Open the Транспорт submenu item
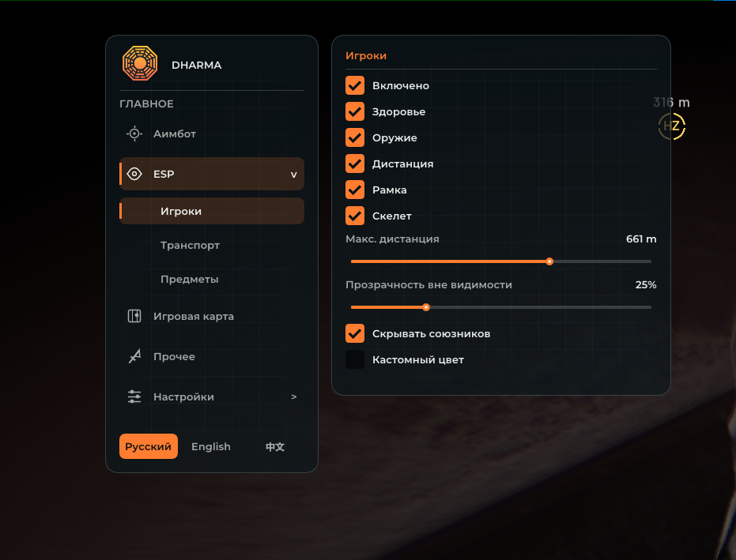 click(x=212, y=246)
